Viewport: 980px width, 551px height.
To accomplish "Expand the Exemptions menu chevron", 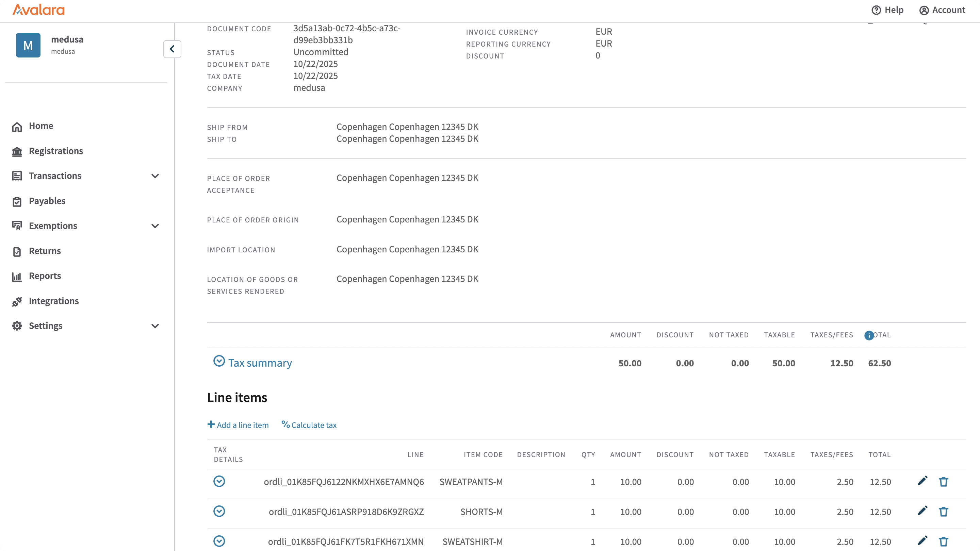I will 155,226.
